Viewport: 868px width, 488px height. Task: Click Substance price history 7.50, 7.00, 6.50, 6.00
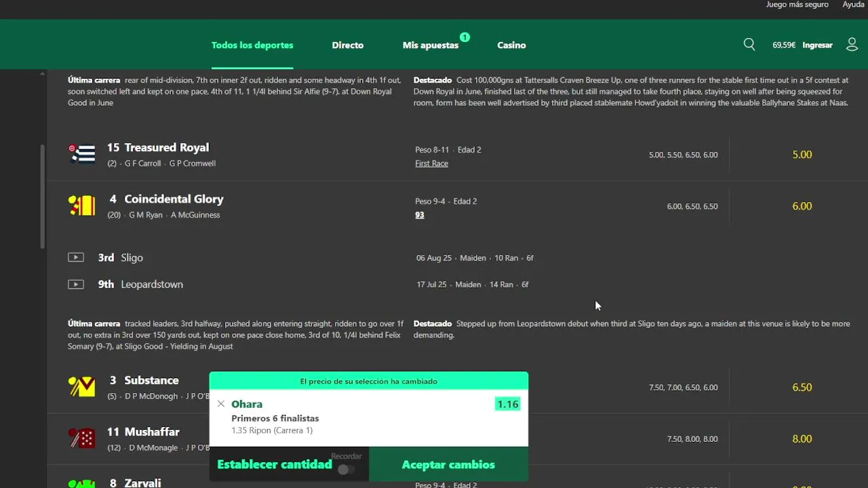click(x=683, y=387)
